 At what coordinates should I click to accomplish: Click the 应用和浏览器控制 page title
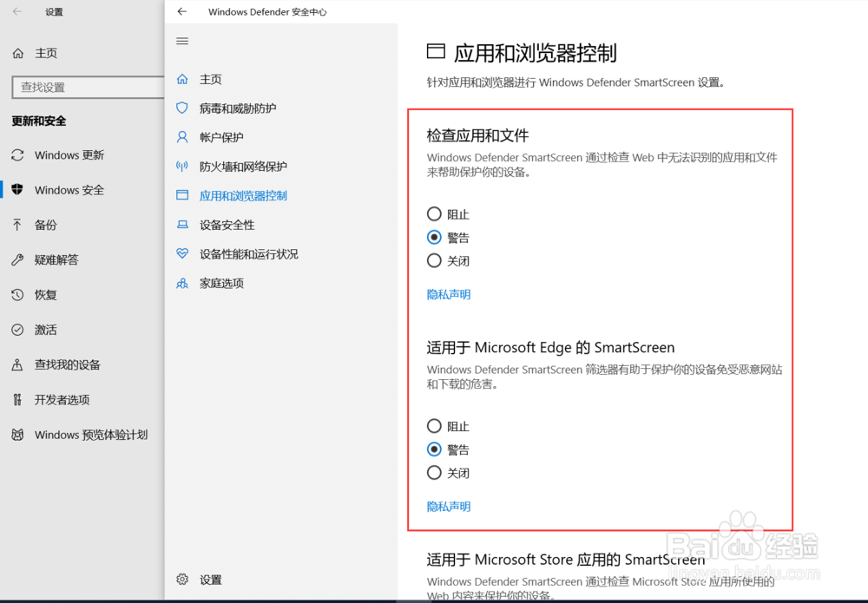536,53
